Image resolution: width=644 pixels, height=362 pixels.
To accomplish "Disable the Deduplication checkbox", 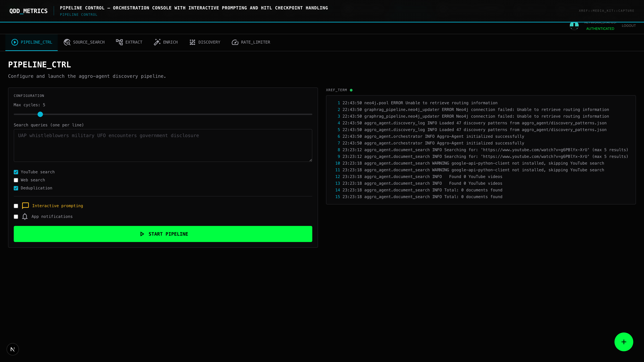I will coord(16,188).
